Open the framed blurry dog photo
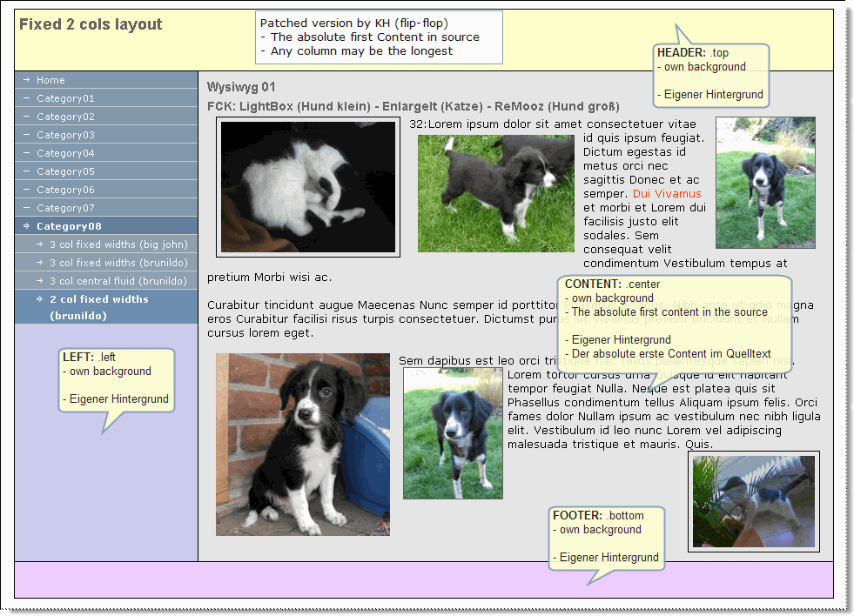The image size is (854, 616). click(754, 501)
